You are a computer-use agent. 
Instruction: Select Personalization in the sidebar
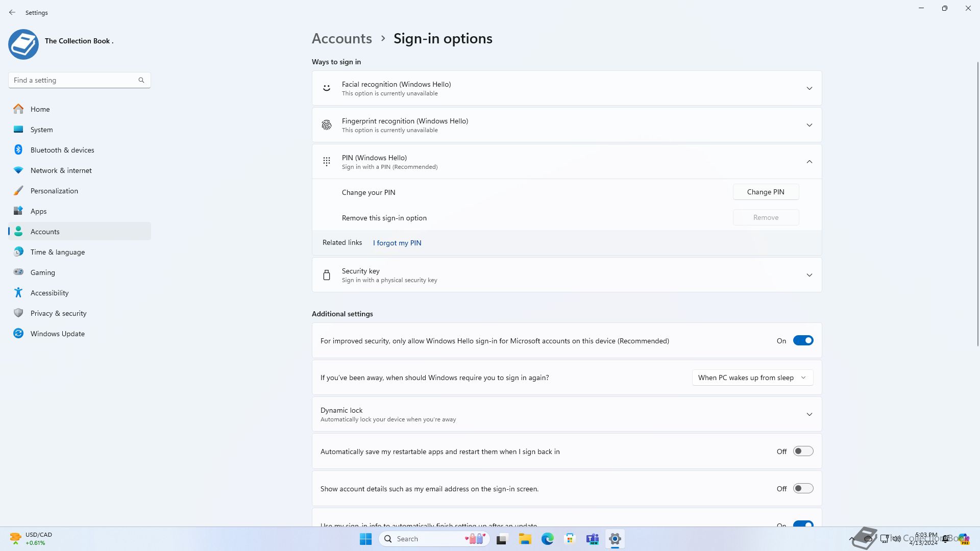(x=54, y=191)
